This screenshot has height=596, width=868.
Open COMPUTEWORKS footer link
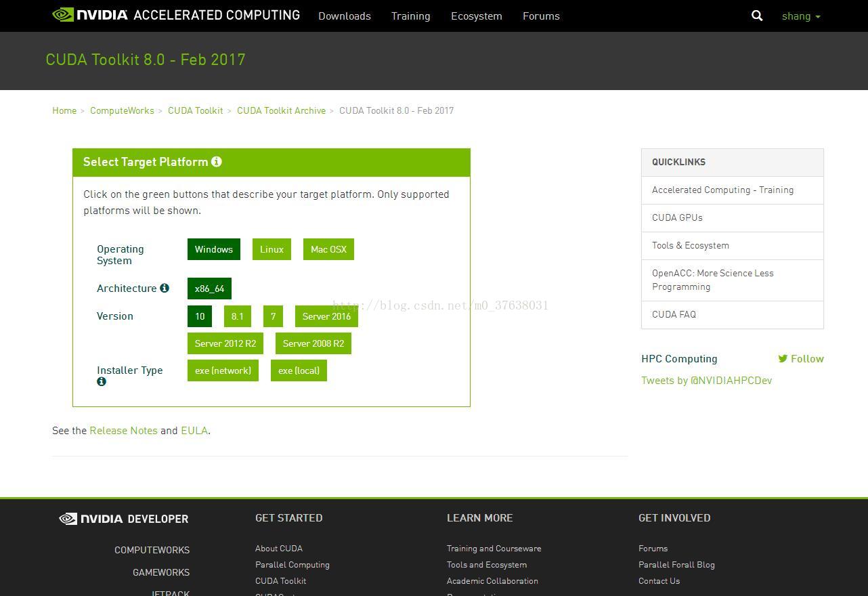click(152, 550)
